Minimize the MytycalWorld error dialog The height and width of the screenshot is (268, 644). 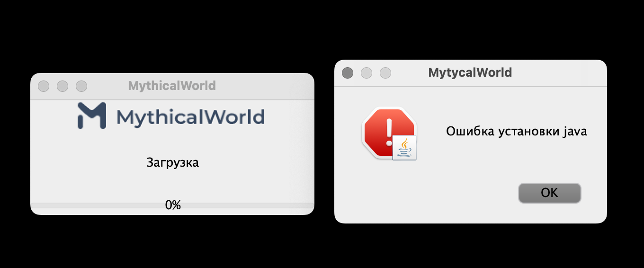[x=367, y=73]
